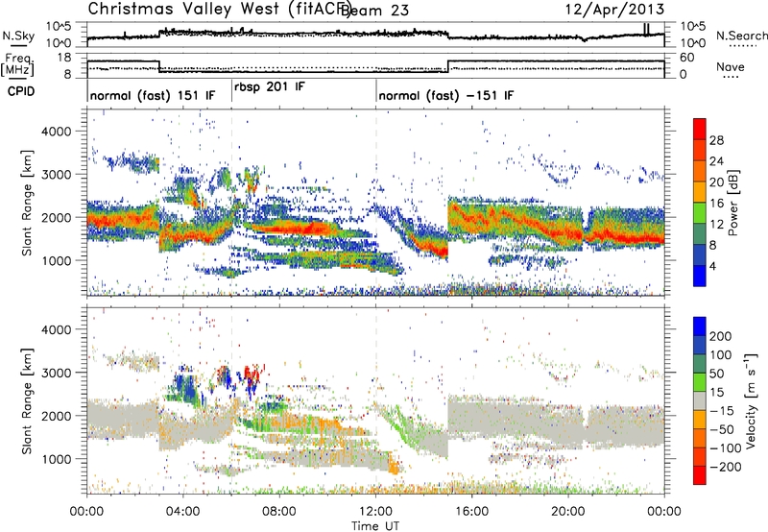Click the noise spike near 23:00 in N.Sky

(x=646, y=30)
